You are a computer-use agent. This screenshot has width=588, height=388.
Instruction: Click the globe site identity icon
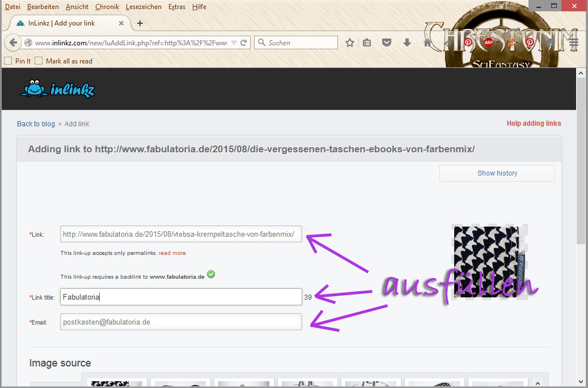(28, 42)
